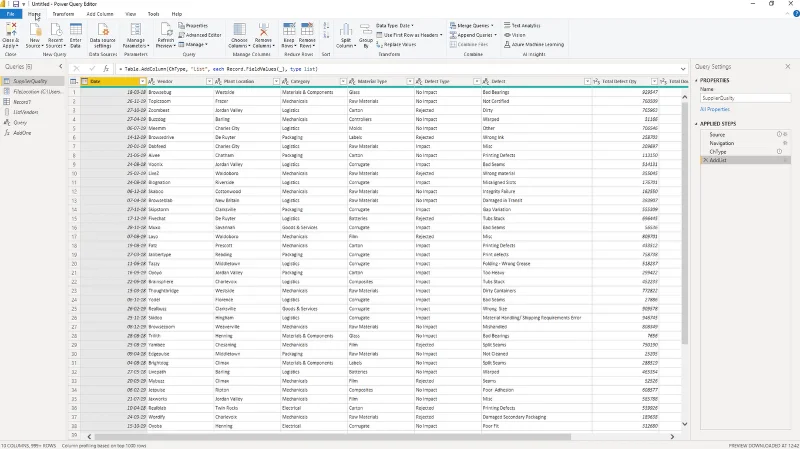The image size is (800, 449).
Task: Open the Data Type: Date dropdown
Action: point(395,26)
